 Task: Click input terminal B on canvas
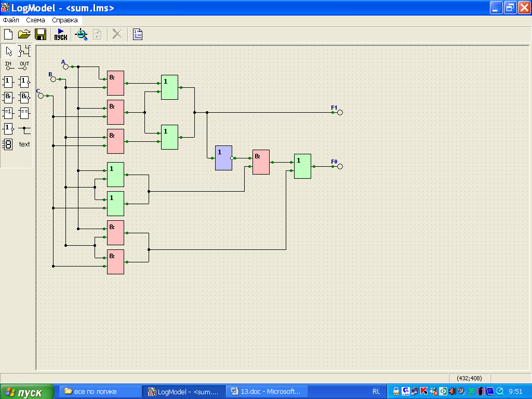pos(53,79)
